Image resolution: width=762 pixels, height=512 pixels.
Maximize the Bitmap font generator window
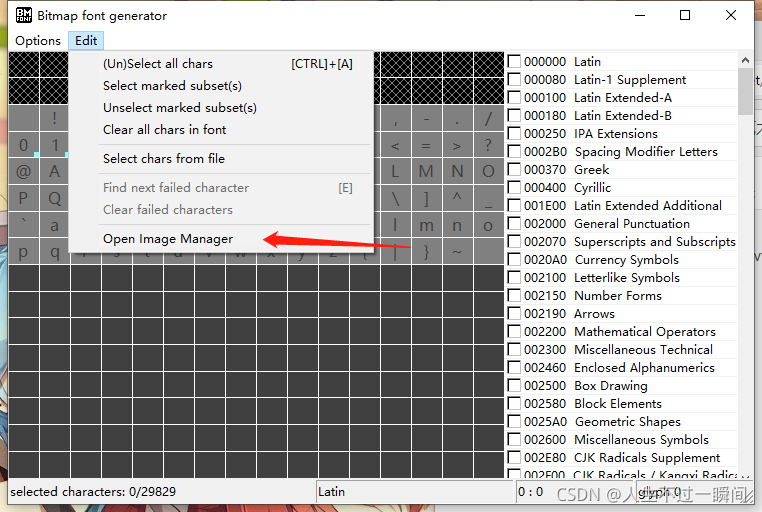[x=685, y=16]
